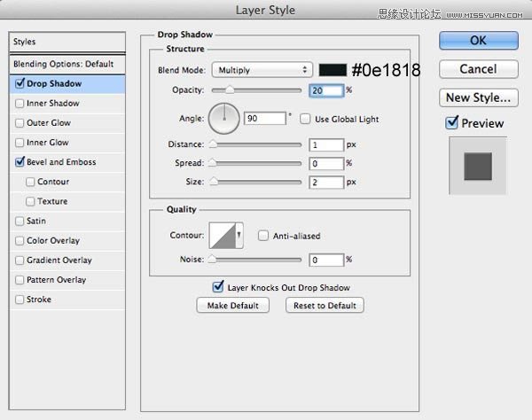
Task: Click the Size value field
Action: pyautogui.click(x=326, y=183)
